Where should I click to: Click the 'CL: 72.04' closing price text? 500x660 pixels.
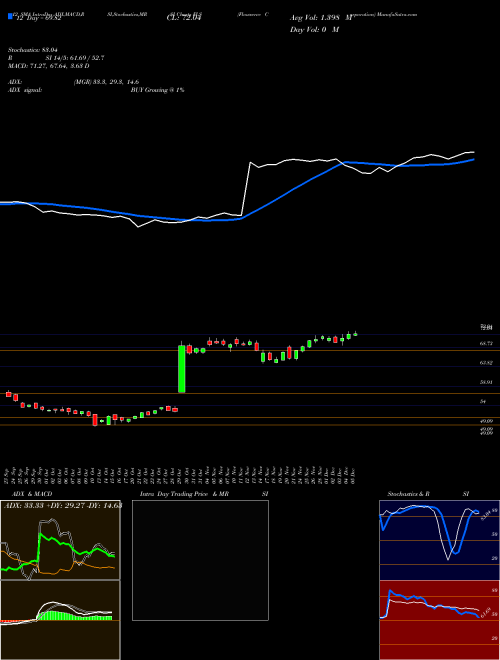coord(184,18)
